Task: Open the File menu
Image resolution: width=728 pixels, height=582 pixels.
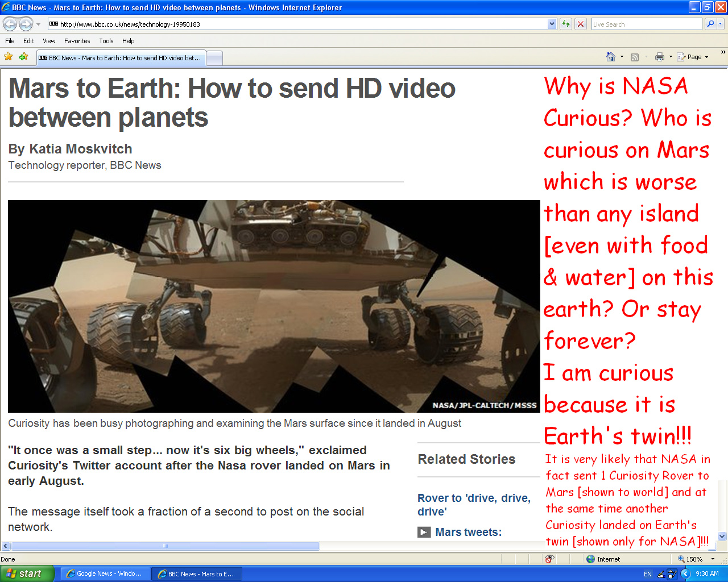Action: click(x=10, y=41)
